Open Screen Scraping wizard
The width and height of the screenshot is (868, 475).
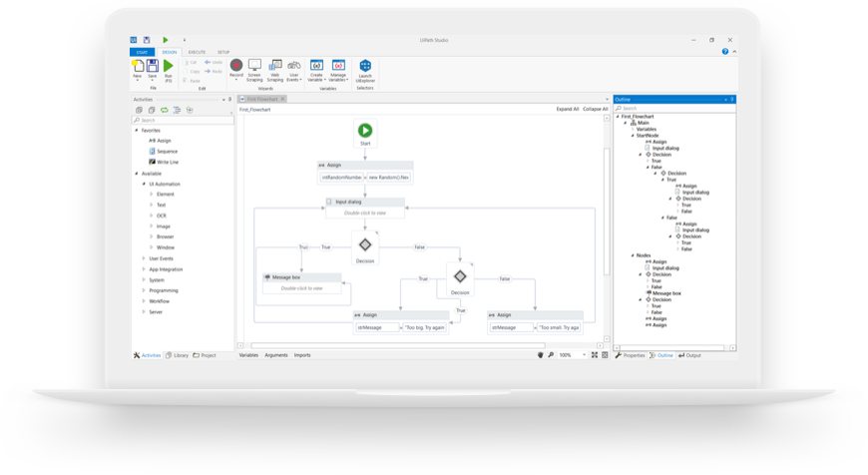pos(254,70)
